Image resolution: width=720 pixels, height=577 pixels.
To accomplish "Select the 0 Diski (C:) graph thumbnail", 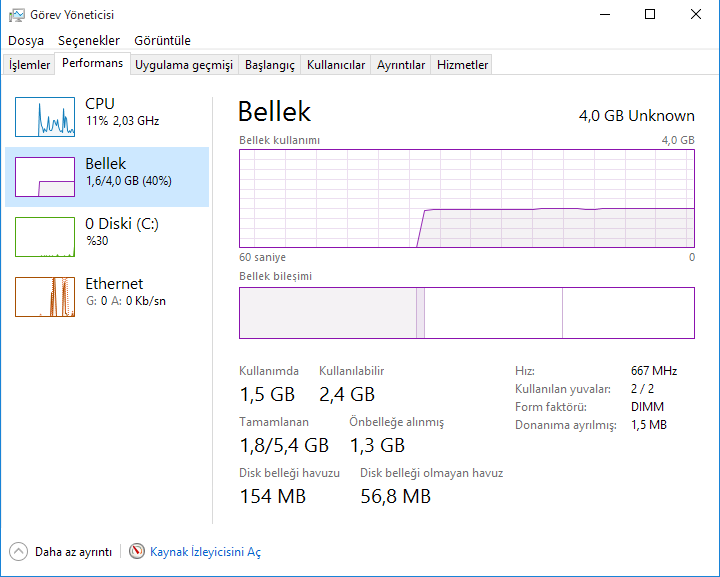I will pos(45,236).
